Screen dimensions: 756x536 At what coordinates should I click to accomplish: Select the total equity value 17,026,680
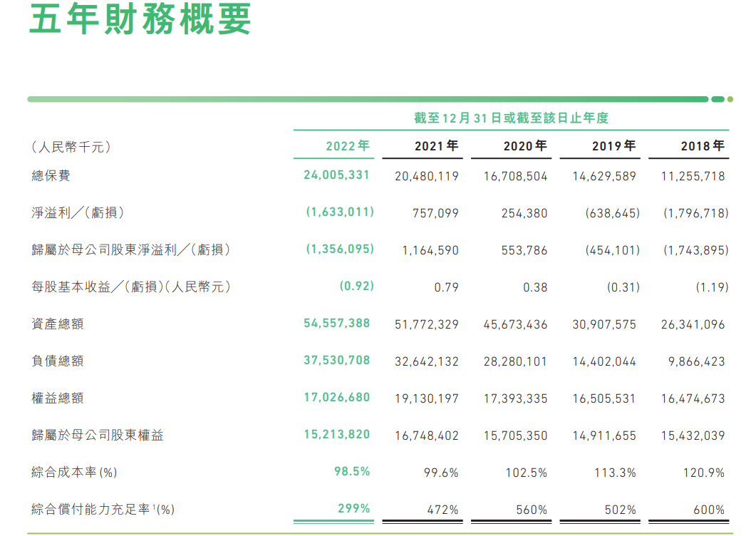[336, 398]
